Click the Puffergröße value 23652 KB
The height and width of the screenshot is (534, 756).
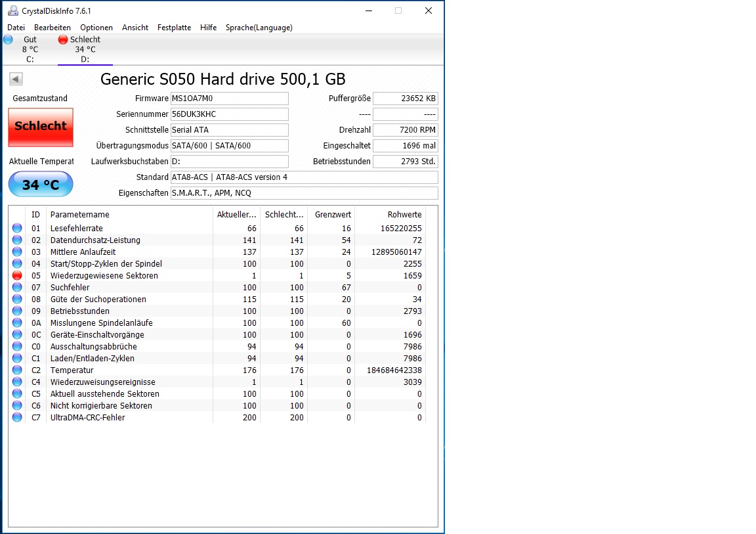(x=406, y=99)
